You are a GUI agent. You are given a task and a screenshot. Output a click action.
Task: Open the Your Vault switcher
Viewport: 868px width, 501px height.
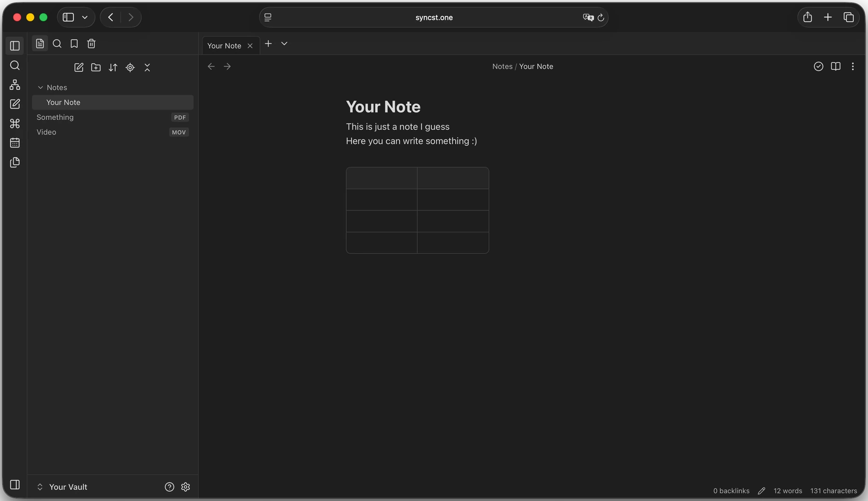pyautogui.click(x=62, y=487)
